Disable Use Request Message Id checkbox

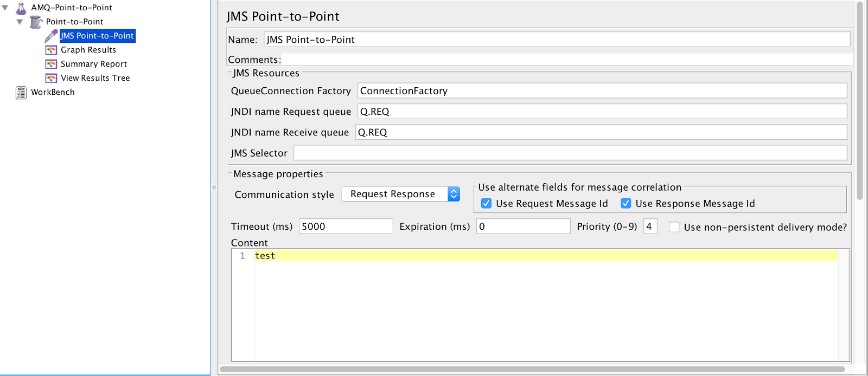click(487, 204)
